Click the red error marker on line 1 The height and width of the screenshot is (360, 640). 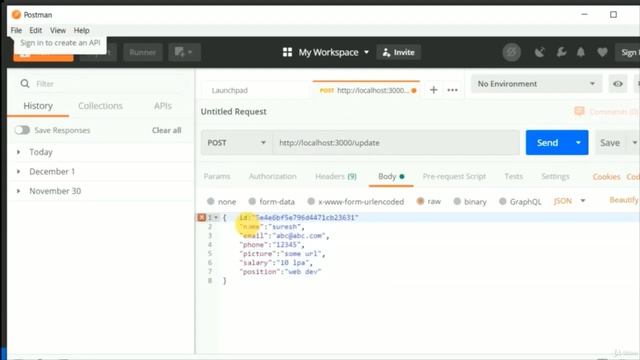click(201, 218)
